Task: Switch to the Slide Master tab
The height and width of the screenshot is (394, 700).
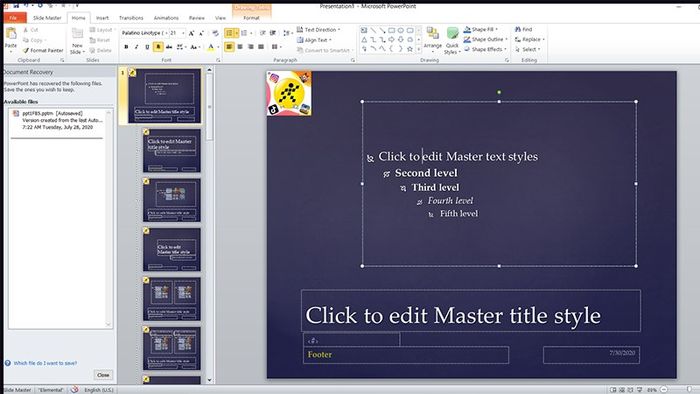Action: [x=47, y=18]
